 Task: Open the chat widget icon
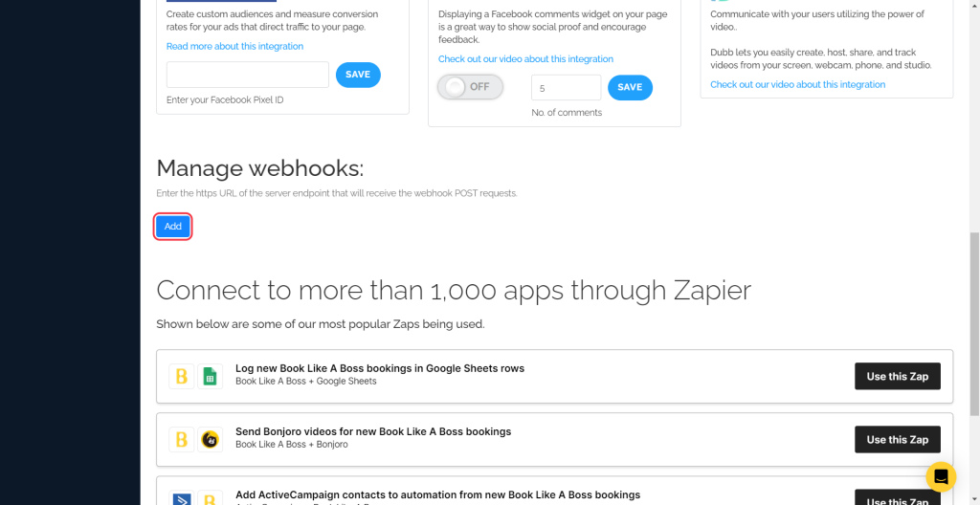[x=941, y=476]
